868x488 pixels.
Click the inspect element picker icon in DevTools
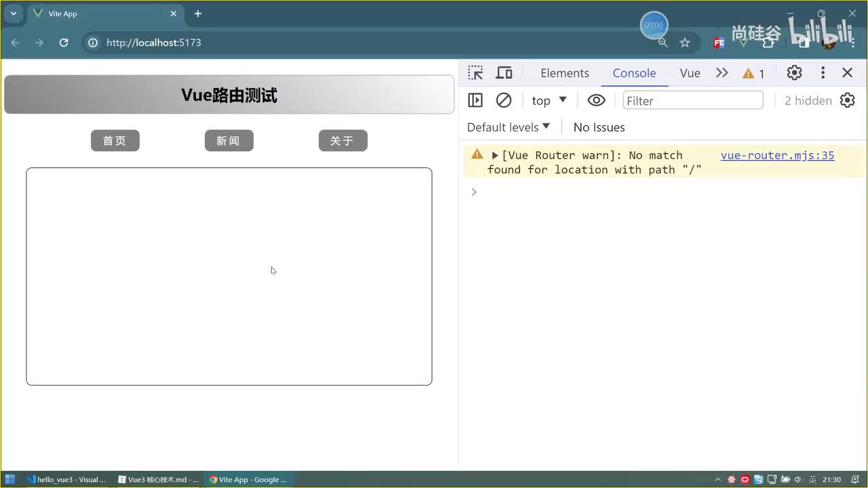point(475,73)
